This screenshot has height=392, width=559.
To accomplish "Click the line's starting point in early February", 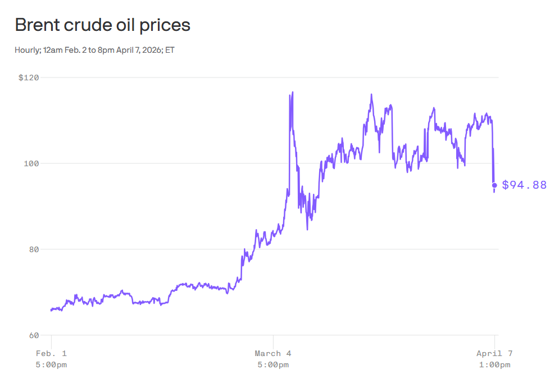I will pyautogui.click(x=51, y=309).
